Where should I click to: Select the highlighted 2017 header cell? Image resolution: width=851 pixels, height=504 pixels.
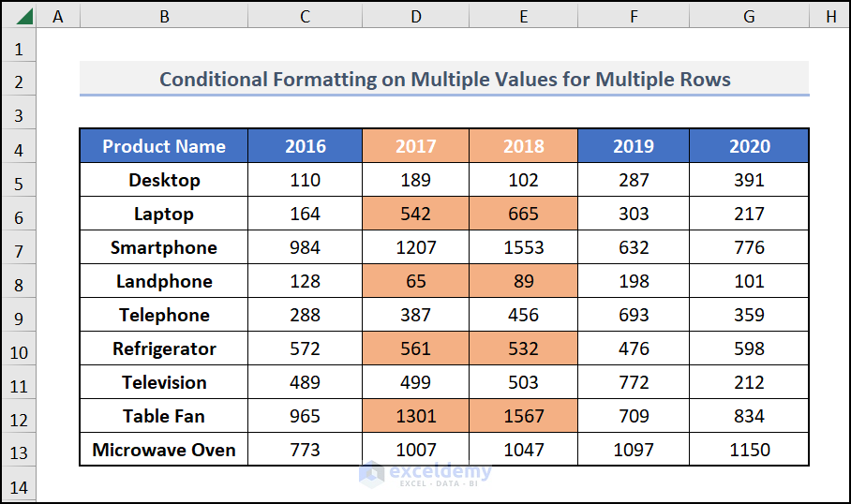pos(415,146)
